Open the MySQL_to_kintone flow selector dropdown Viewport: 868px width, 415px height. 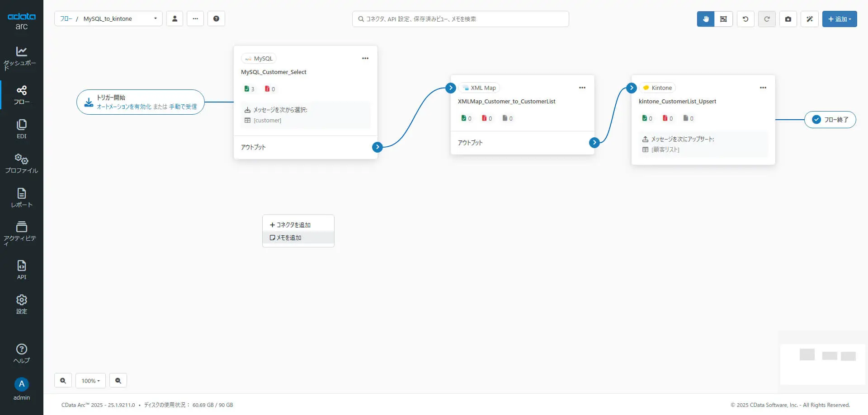[x=108, y=19]
